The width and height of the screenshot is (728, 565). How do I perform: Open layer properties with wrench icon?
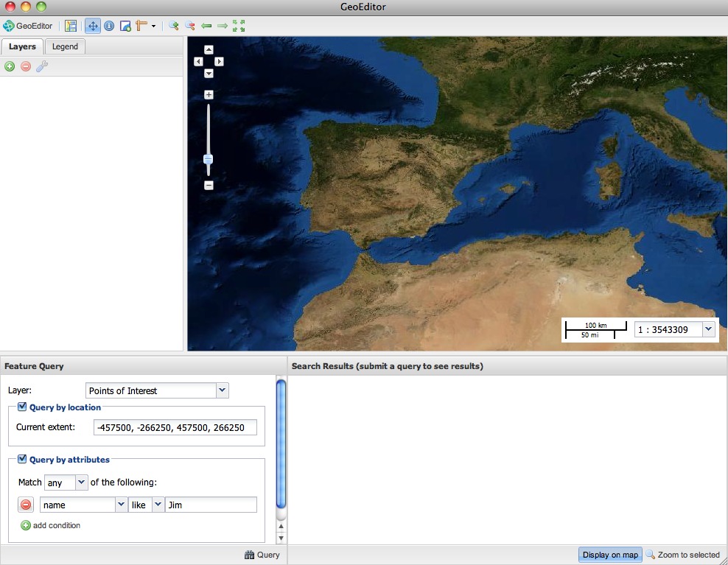click(x=42, y=67)
